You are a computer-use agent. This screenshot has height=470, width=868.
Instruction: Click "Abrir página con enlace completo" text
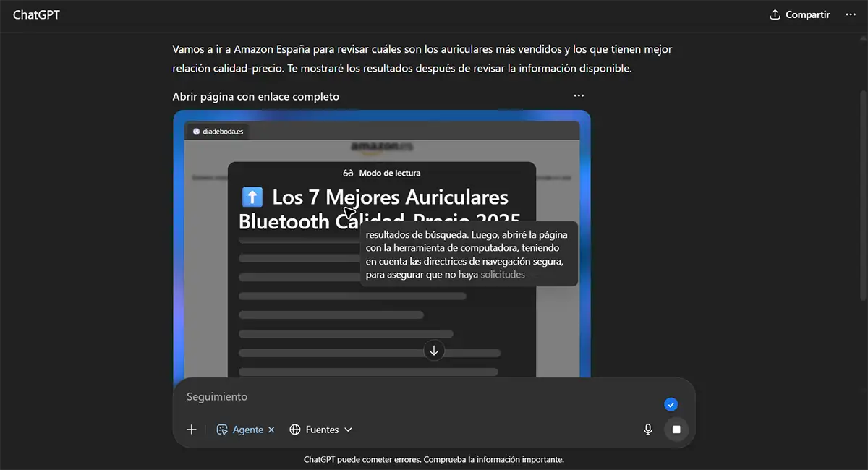click(255, 96)
